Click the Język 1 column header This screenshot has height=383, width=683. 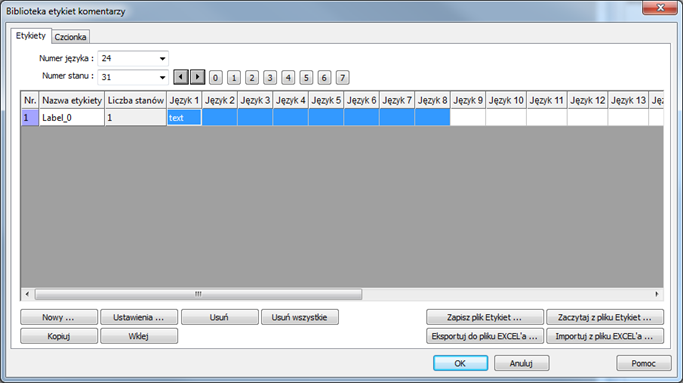184,100
